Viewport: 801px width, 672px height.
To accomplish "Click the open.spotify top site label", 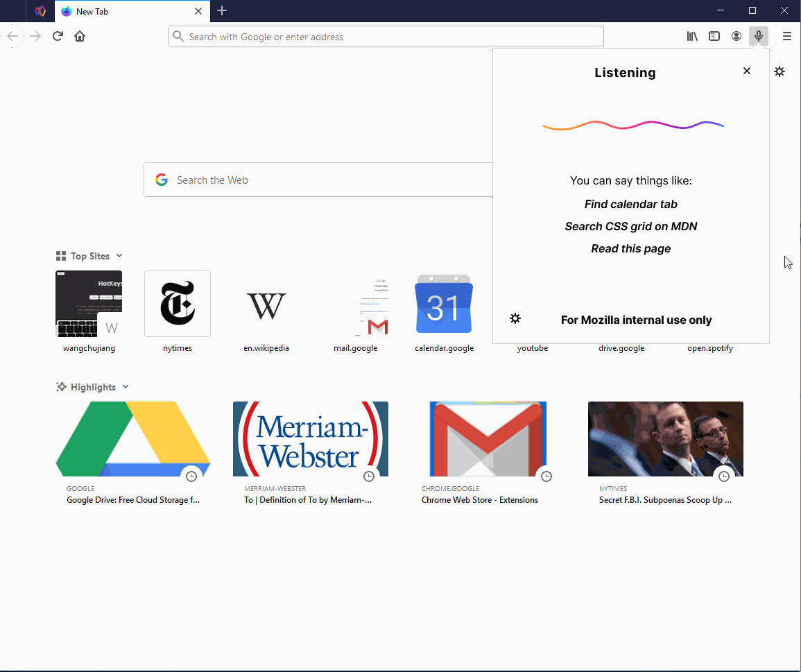I will pyautogui.click(x=710, y=348).
